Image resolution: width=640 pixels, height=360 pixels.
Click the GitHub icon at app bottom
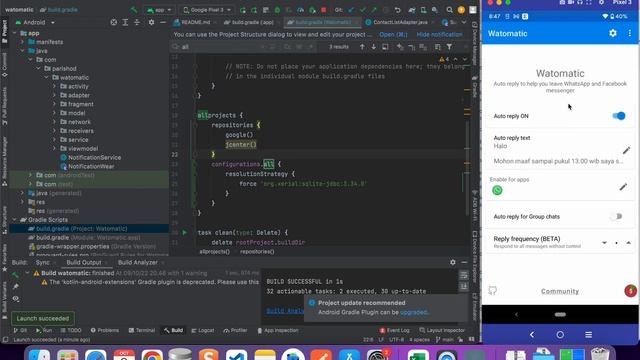point(493,291)
